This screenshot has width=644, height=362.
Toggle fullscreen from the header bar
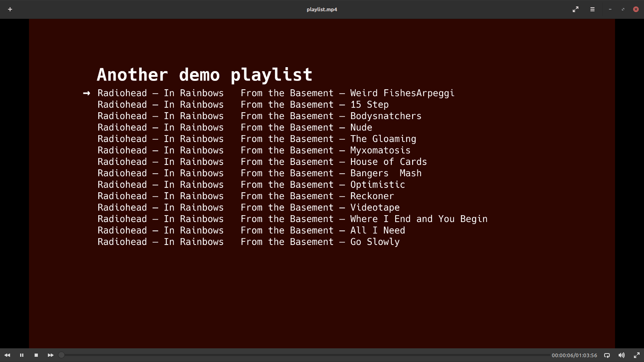[576, 9]
